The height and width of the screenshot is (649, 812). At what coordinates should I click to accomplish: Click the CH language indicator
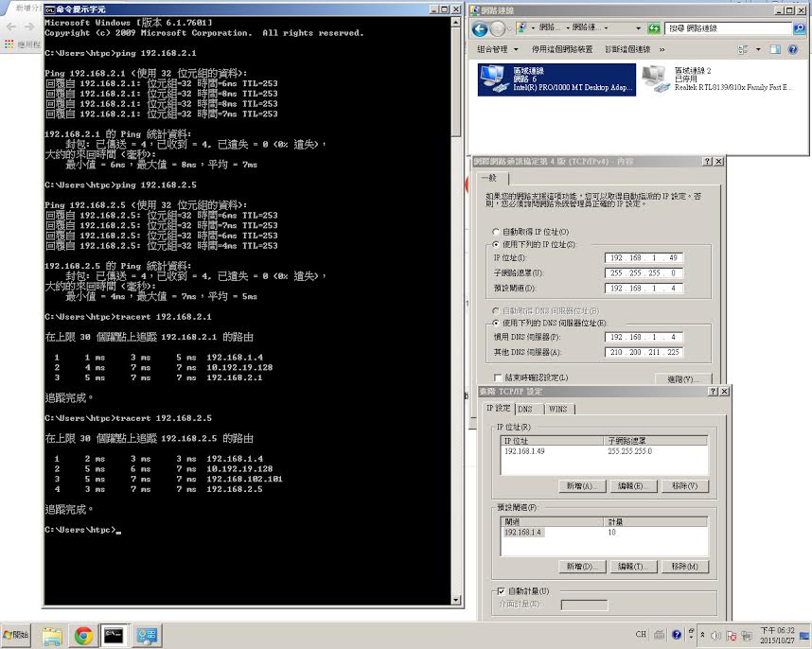(x=641, y=634)
